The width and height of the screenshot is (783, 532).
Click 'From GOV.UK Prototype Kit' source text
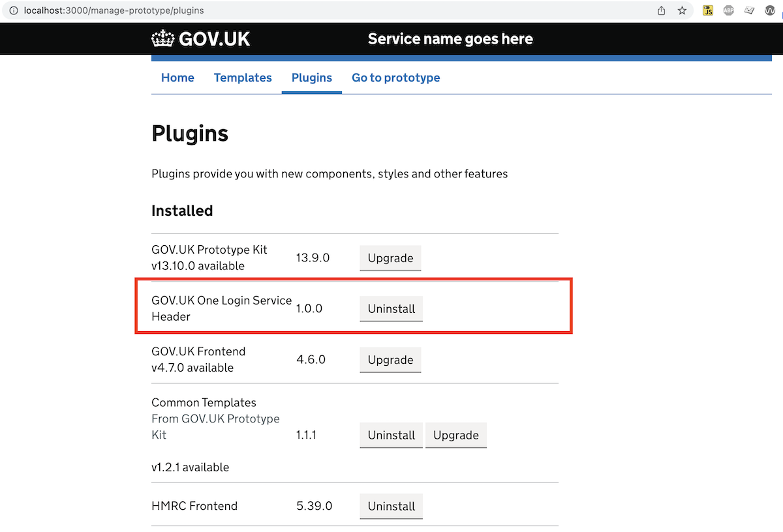(215, 426)
